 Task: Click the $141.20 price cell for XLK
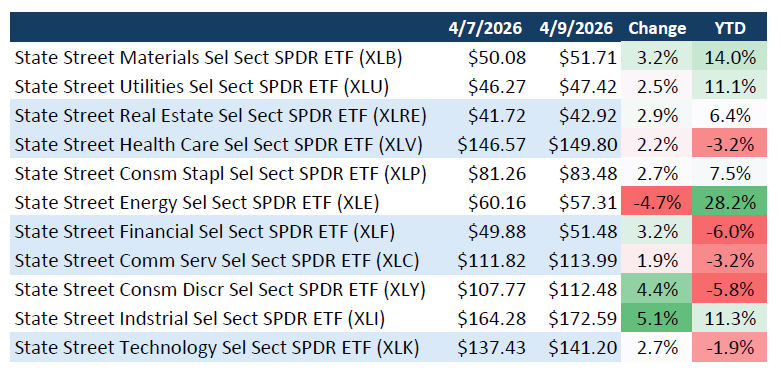[x=583, y=348]
